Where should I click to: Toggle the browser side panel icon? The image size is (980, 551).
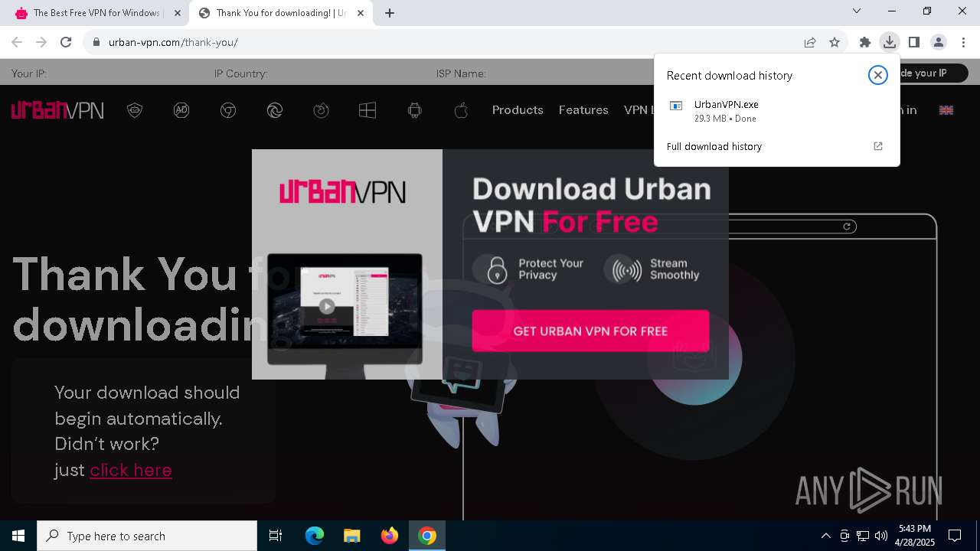point(913,42)
